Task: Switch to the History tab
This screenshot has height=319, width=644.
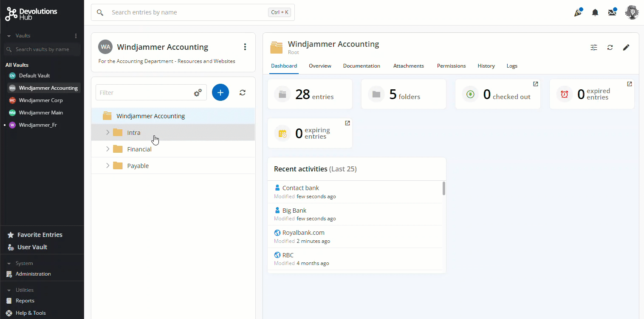Action: click(x=486, y=66)
